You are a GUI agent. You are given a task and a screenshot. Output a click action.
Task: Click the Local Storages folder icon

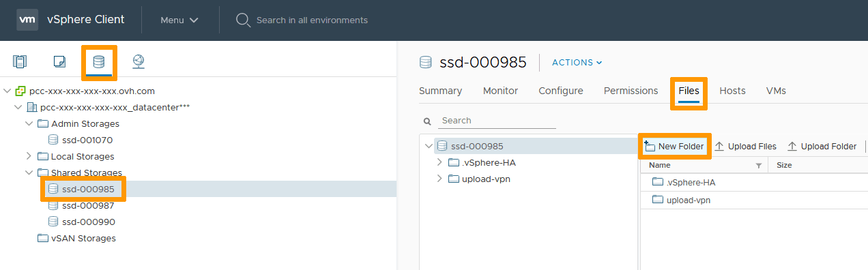42,156
